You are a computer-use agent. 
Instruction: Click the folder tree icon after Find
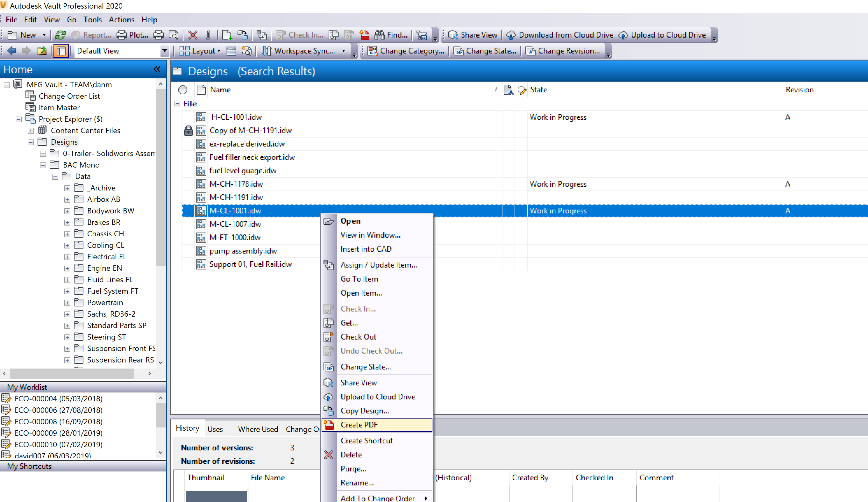click(422, 35)
